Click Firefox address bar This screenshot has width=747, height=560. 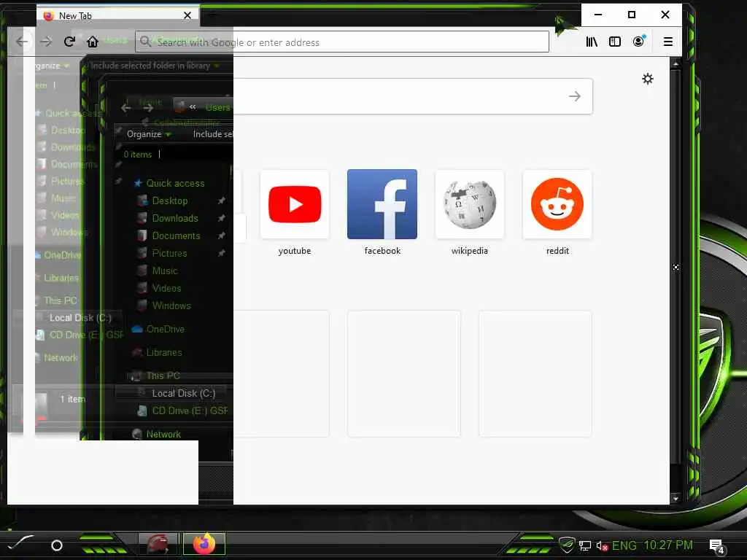pyautogui.click(x=342, y=42)
